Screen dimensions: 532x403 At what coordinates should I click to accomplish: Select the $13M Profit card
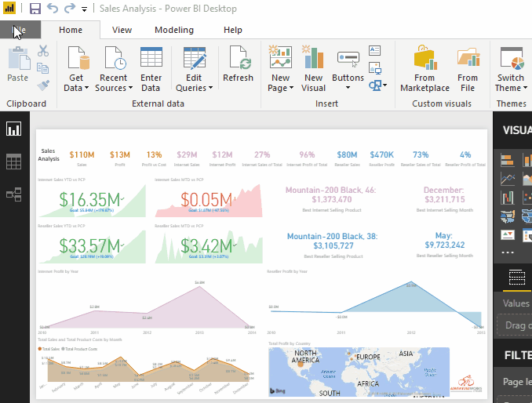[x=120, y=158]
